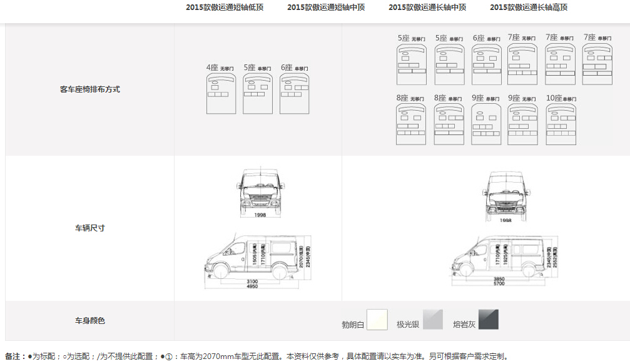Pick the 极光银 silver color swatch
Viewport: 630px width, 364px height.
(x=433, y=320)
